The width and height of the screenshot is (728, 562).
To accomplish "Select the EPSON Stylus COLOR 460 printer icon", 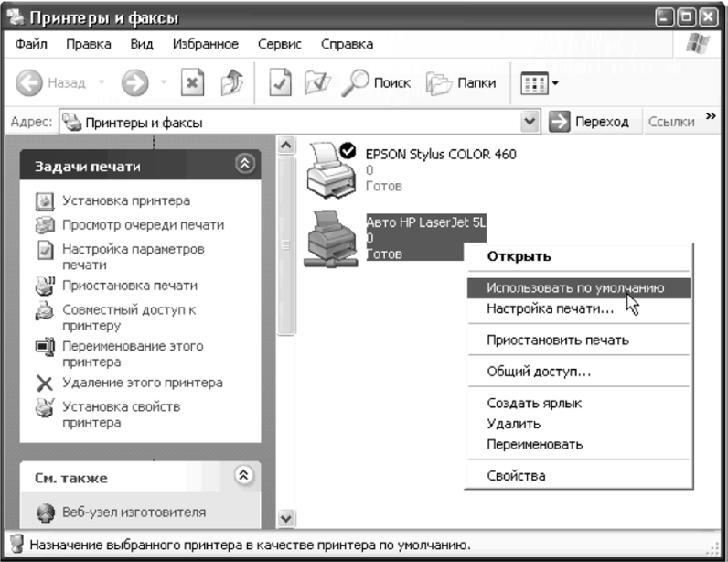I will click(330, 170).
